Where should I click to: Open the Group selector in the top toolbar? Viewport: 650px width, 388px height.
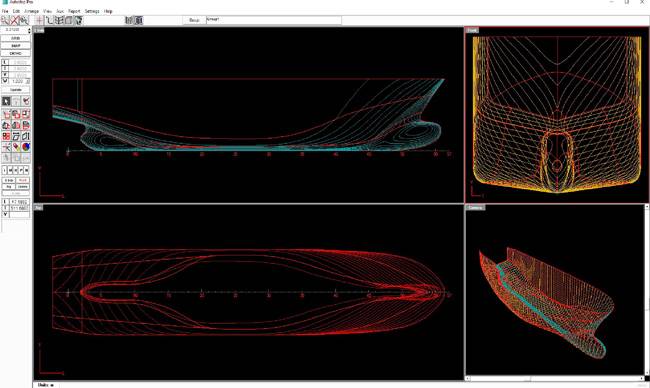pos(194,20)
